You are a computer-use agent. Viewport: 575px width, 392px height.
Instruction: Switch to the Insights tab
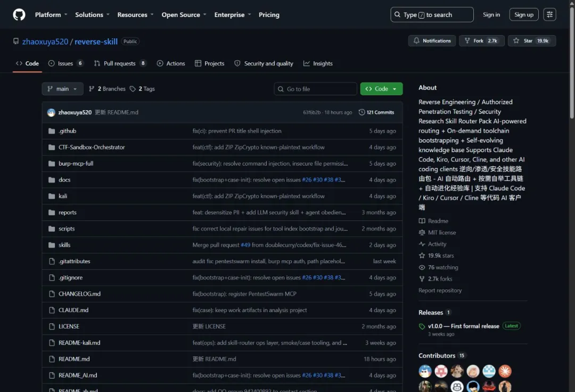click(318, 63)
